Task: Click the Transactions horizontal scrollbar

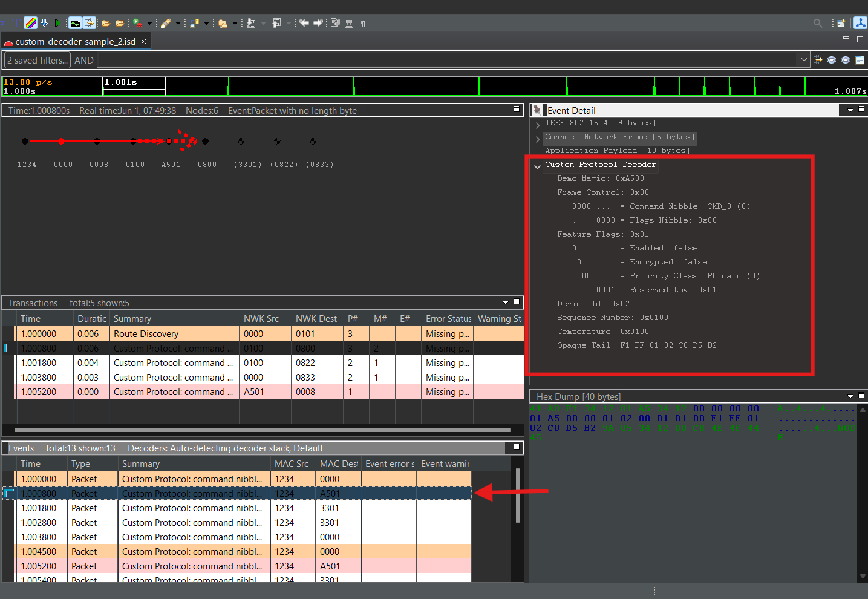Action: (x=263, y=430)
